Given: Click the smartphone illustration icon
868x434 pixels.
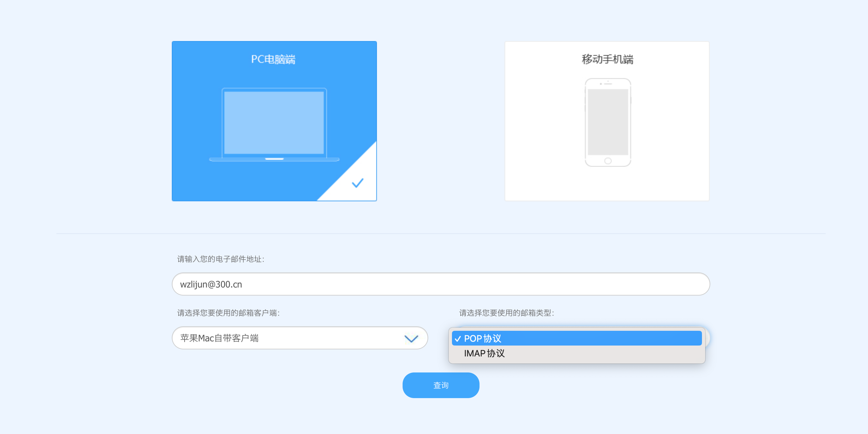Looking at the screenshot, I should tap(607, 122).
